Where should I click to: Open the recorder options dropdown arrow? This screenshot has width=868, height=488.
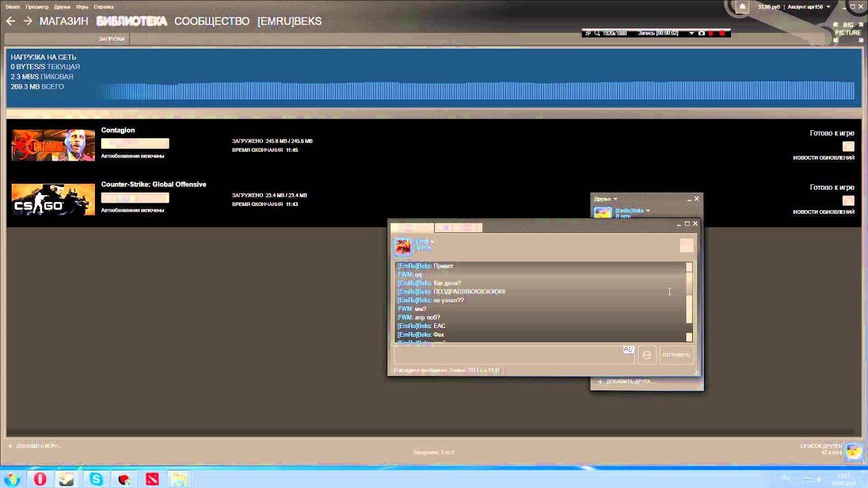[692, 33]
